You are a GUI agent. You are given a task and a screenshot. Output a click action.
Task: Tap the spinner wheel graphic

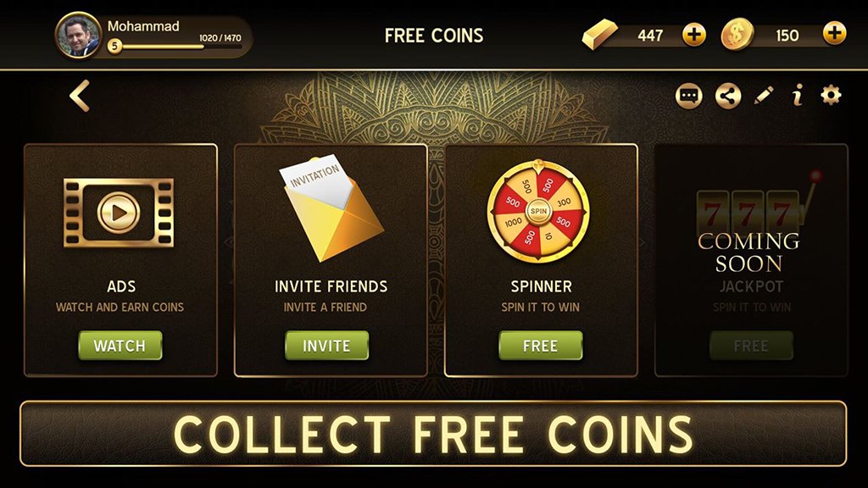538,211
